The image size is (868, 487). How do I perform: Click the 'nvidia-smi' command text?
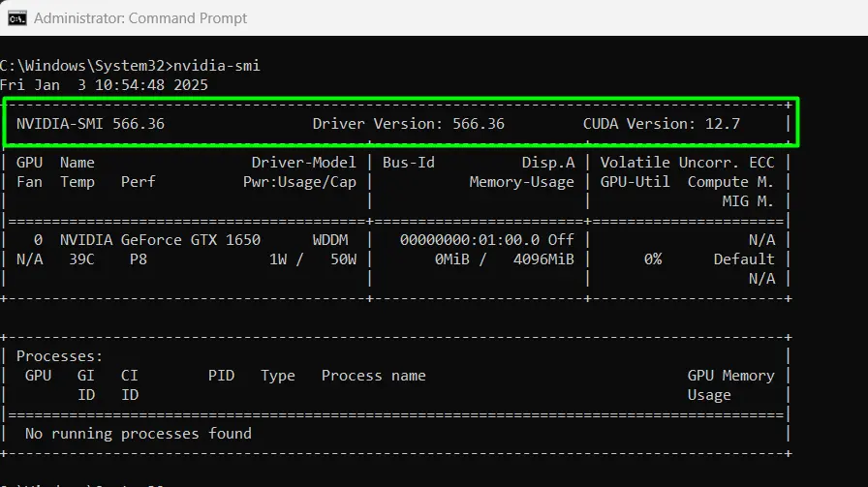coord(216,66)
